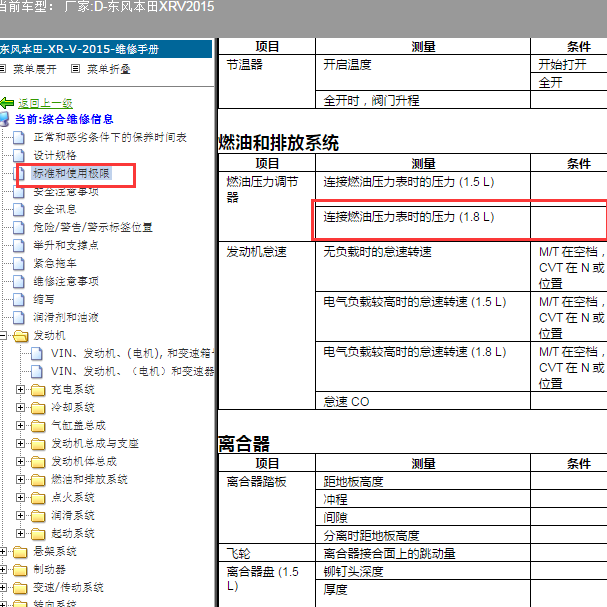This screenshot has height=607, width=607.
Task: Open the 润滑剂和油液 page
Action: click(66, 317)
